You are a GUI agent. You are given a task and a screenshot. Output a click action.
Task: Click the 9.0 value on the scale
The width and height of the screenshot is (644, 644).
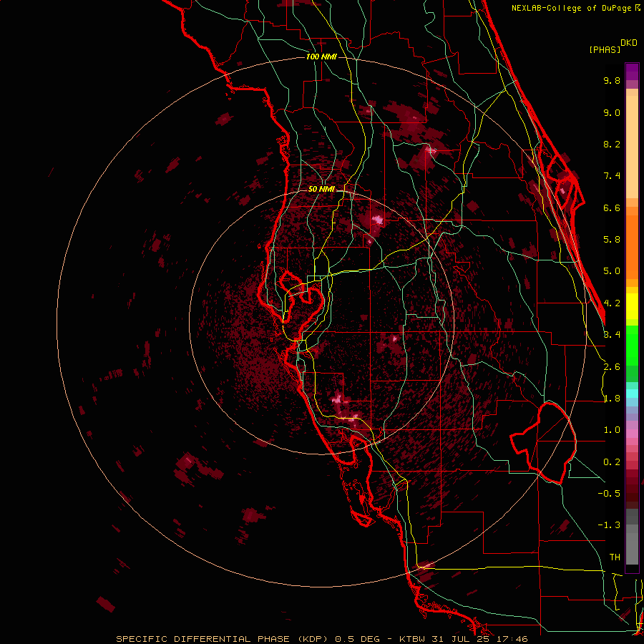point(612,112)
